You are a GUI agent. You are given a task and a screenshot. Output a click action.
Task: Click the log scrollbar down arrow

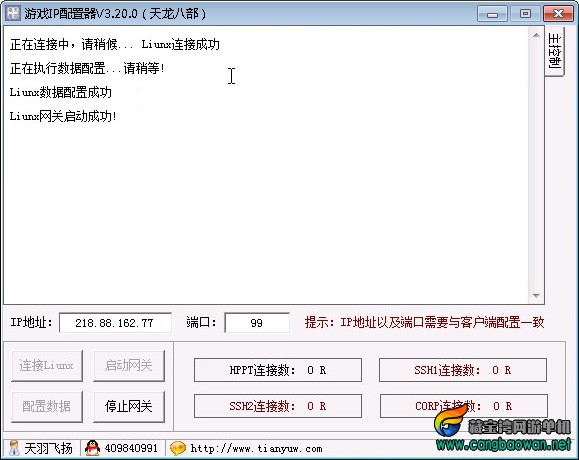(x=536, y=295)
